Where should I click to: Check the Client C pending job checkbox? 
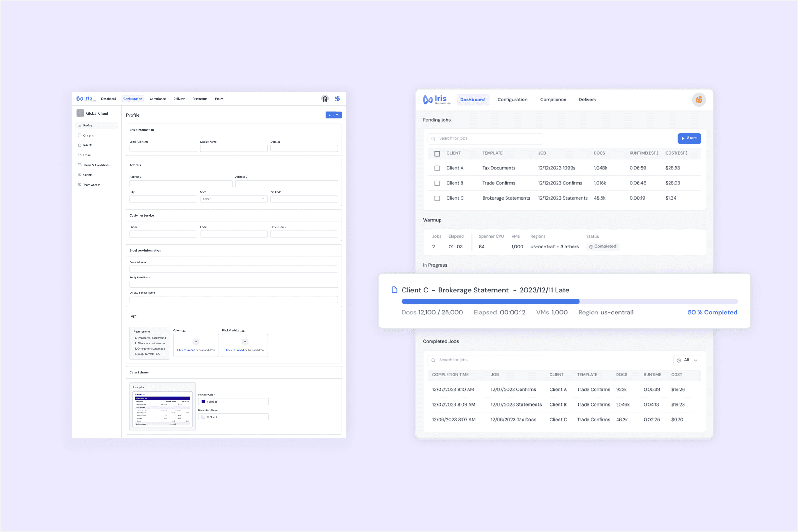pyautogui.click(x=437, y=198)
